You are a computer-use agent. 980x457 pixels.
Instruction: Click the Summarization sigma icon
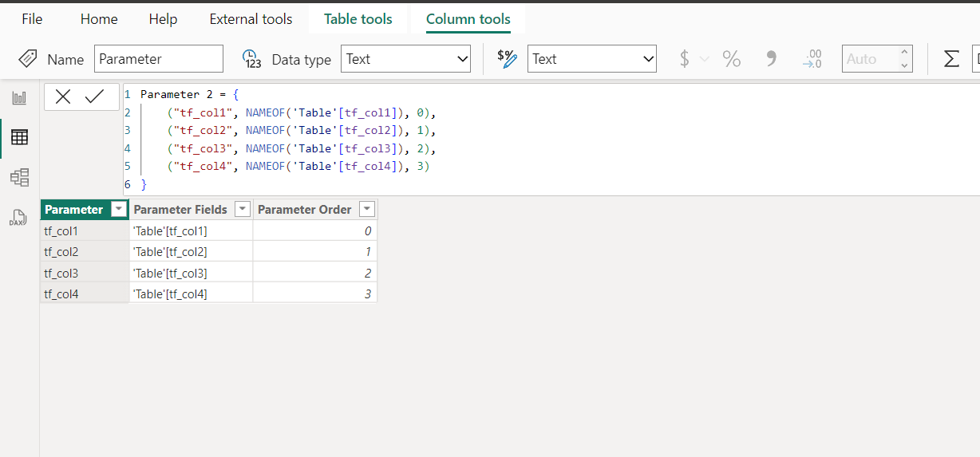951,59
